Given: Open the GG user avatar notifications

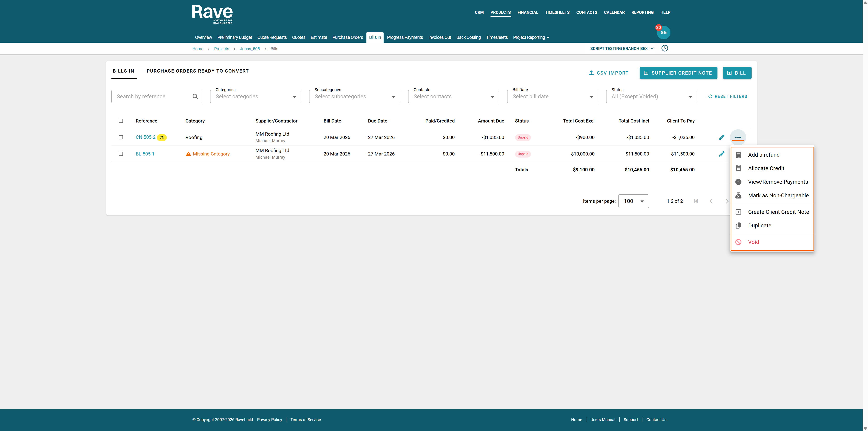Looking at the screenshot, I should 663,33.
